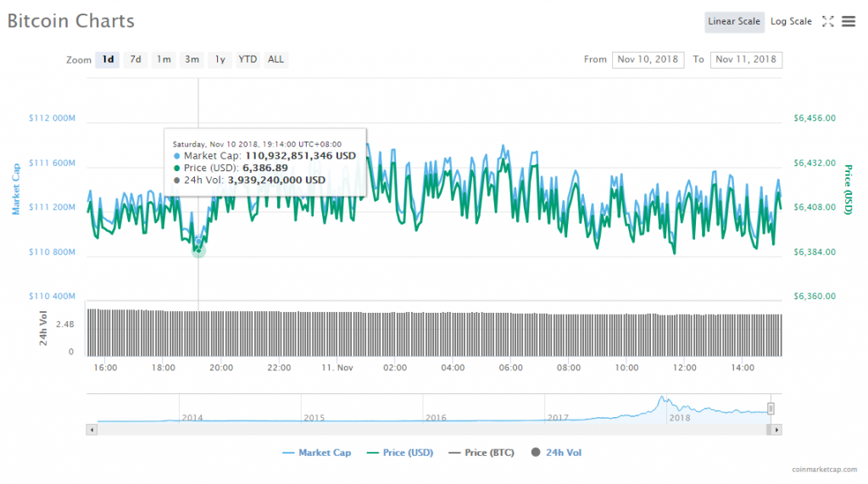Set zoom to 1m
Viewport: 868px width, 484px height.
(x=164, y=59)
